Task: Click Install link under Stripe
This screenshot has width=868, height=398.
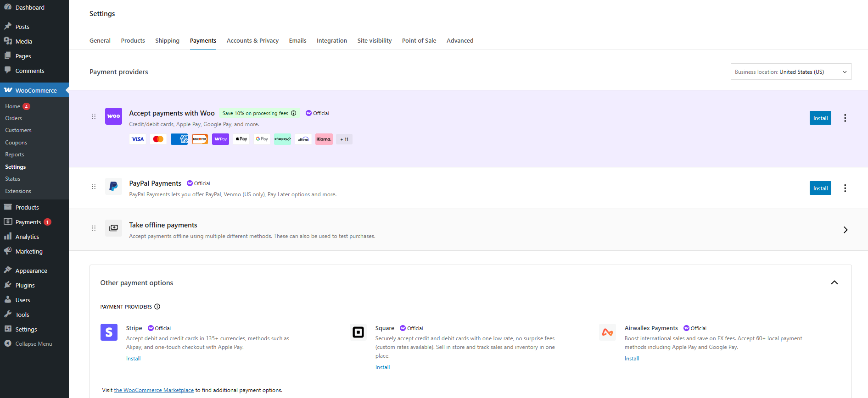Action: point(133,359)
